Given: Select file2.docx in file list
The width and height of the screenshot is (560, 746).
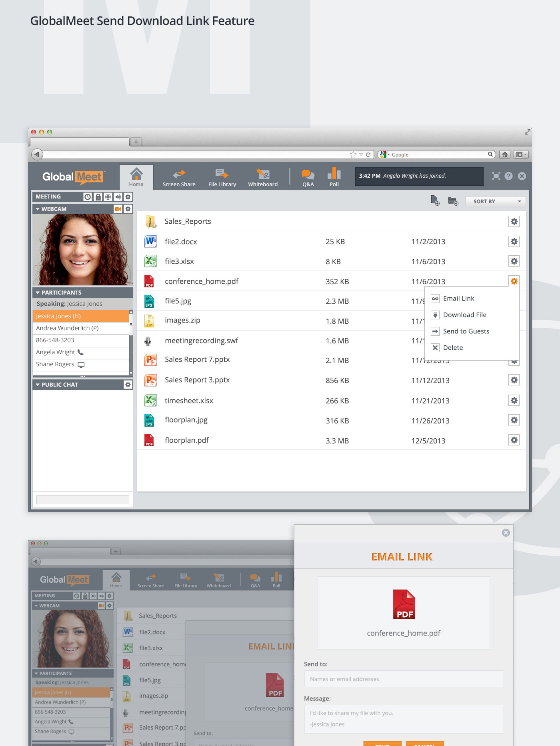Looking at the screenshot, I should [x=181, y=241].
